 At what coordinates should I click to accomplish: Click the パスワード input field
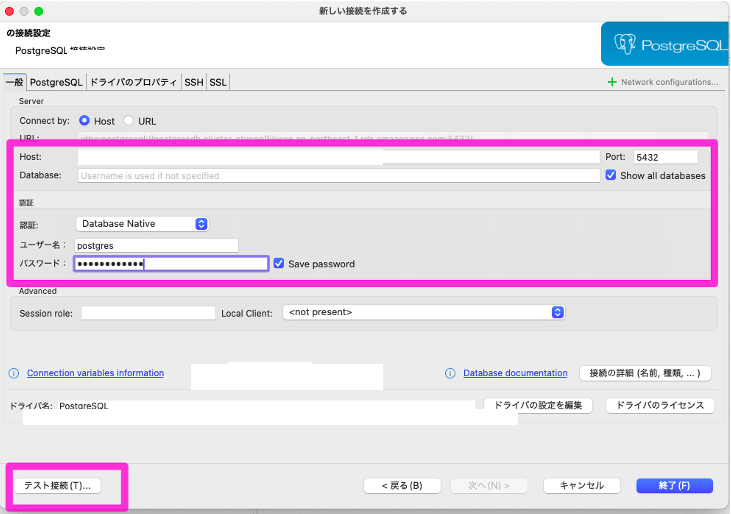click(x=171, y=264)
